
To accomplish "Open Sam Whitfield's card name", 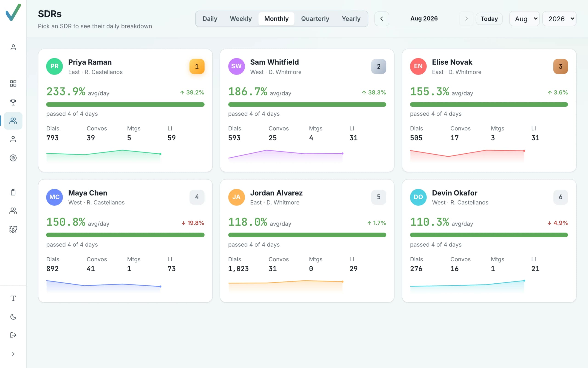I will 274,62.
